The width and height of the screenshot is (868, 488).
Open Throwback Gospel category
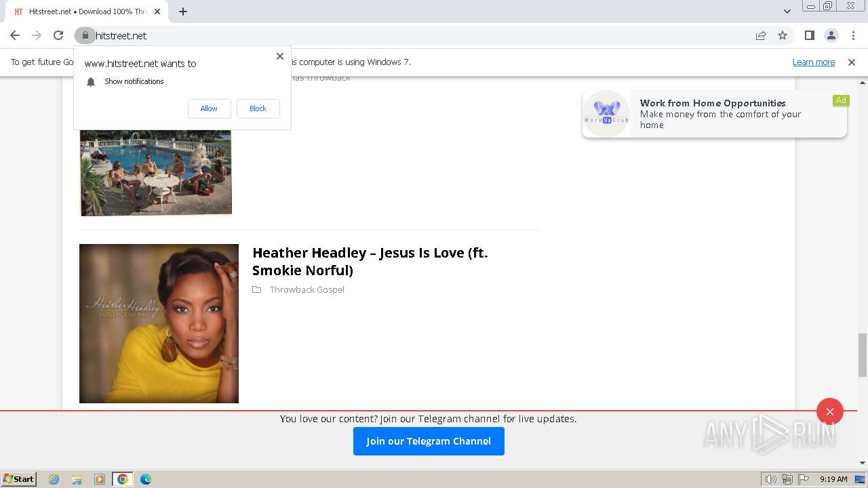click(307, 289)
